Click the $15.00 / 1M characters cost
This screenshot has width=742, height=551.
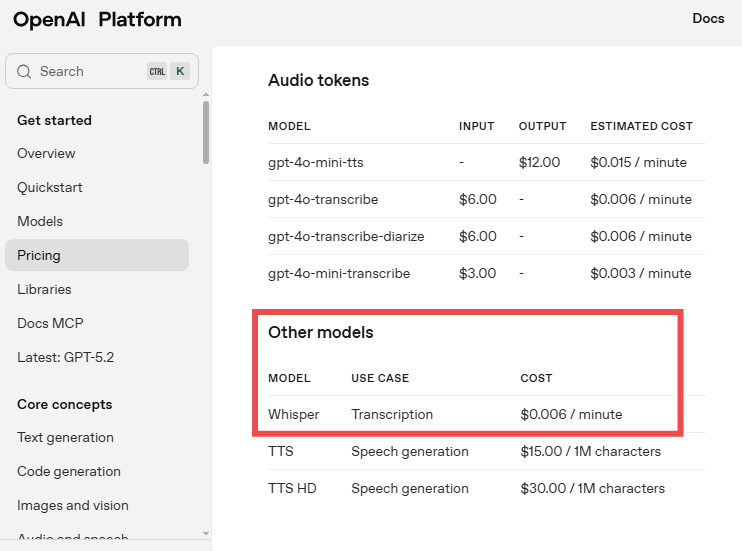591,451
